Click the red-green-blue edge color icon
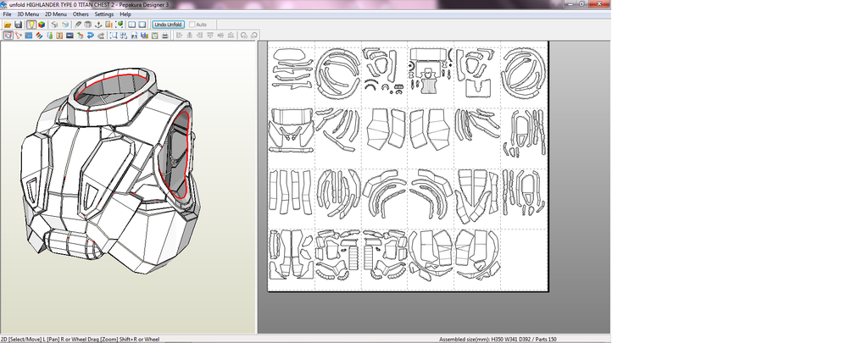868x343 pixels. click(x=39, y=36)
